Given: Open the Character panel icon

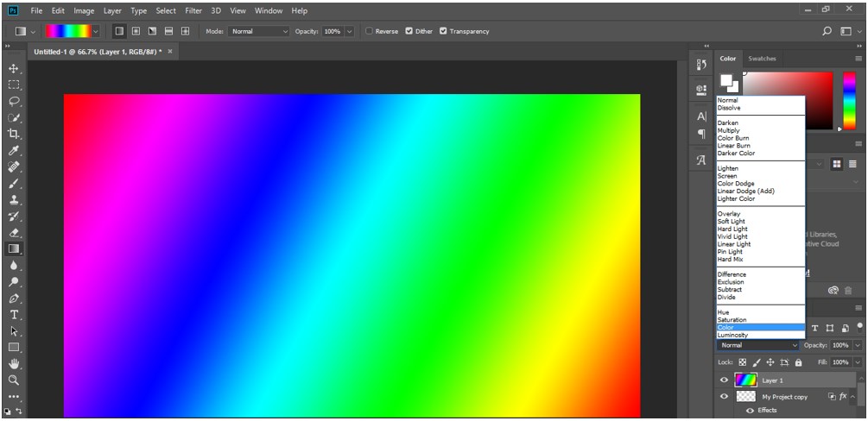Looking at the screenshot, I should pos(701,116).
